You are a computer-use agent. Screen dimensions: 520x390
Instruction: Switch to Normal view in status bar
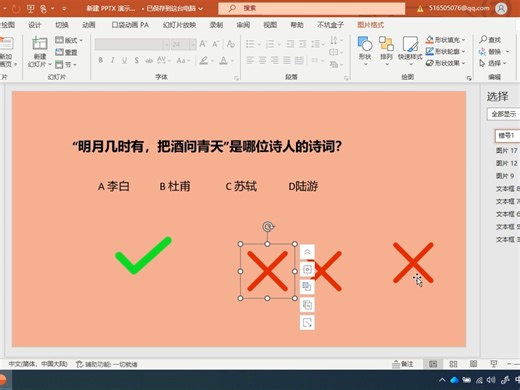433,364
